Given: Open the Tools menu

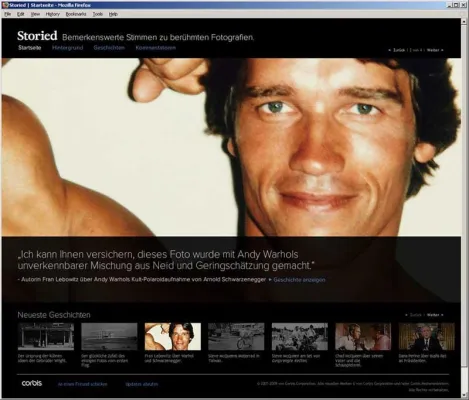Looking at the screenshot, I should pyautogui.click(x=98, y=14).
